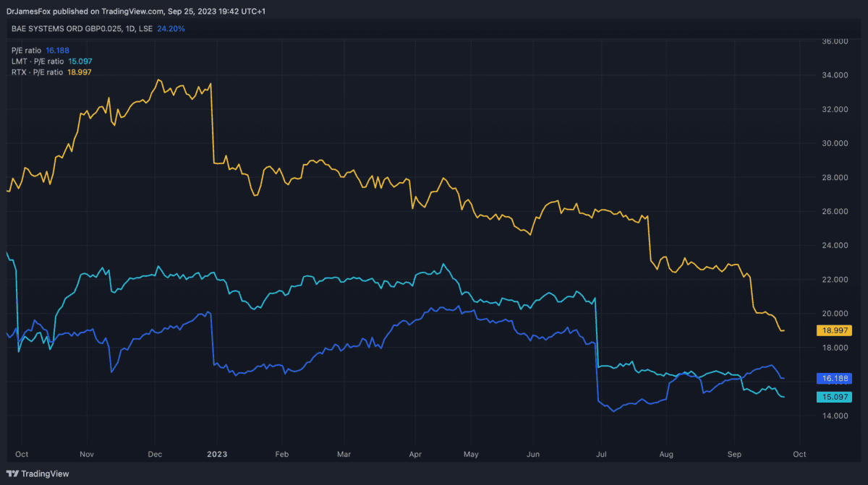Click the Dec label on time axis
Image resolution: width=868 pixels, height=485 pixels.
pyautogui.click(x=153, y=454)
